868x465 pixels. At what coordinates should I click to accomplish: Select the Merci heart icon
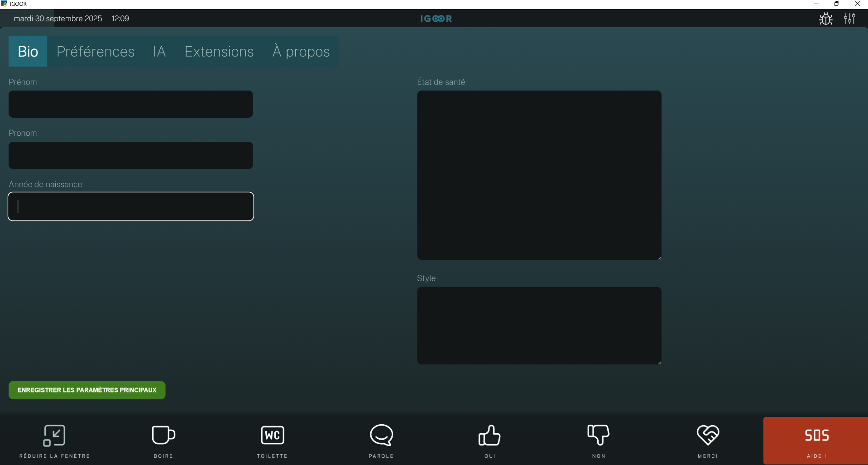[x=708, y=435]
